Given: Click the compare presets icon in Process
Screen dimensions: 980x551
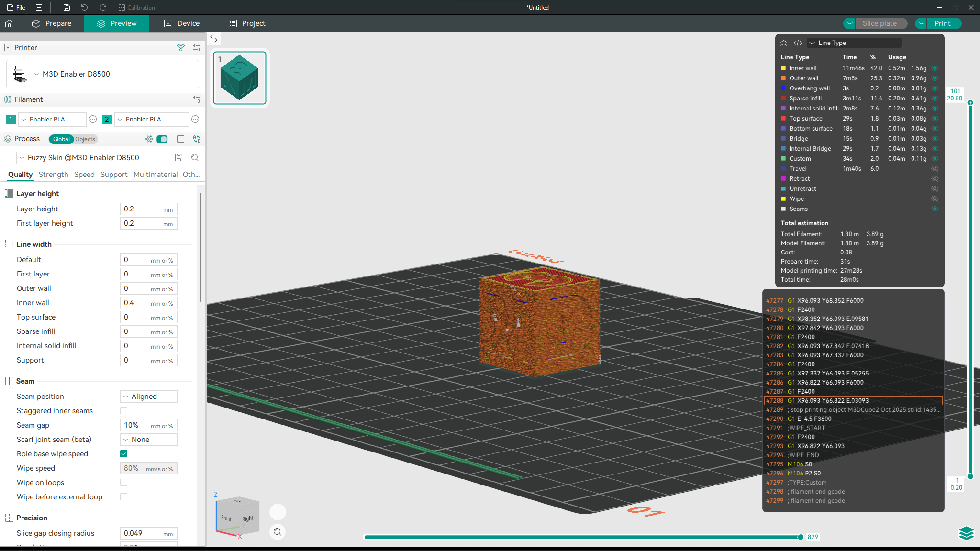Looking at the screenshot, I should pyautogui.click(x=197, y=139).
